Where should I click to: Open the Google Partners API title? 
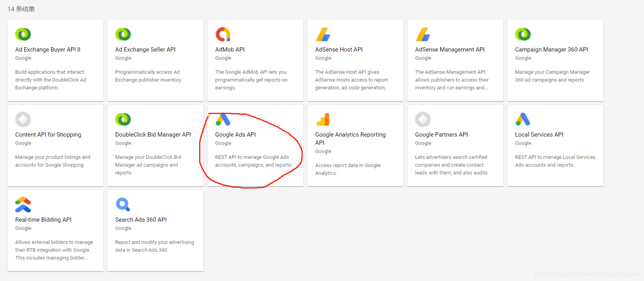[x=441, y=135]
